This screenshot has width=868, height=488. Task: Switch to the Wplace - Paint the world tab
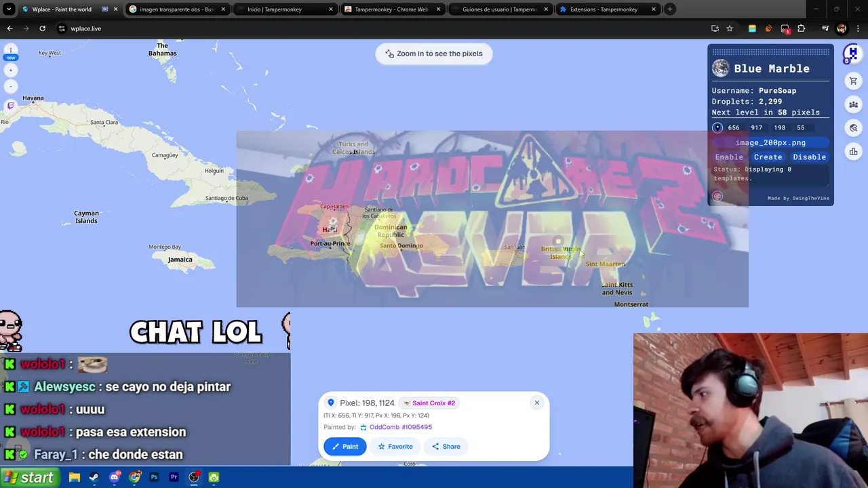[x=68, y=9]
